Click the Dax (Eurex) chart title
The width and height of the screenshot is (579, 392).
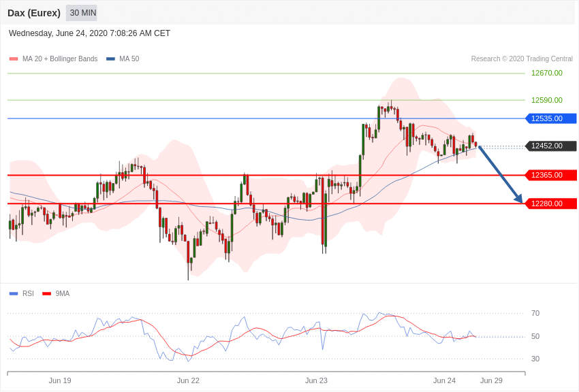[34, 13]
